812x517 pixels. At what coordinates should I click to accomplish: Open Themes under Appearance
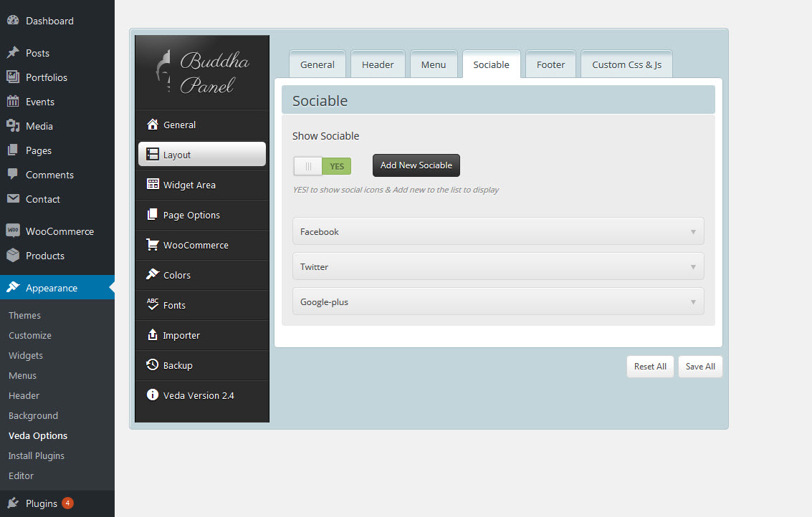24,315
